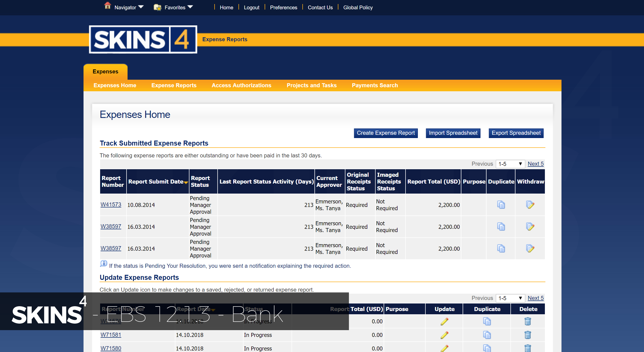Click the Report Number column header in the tracking table
This screenshot has width=644, height=352.
tap(113, 182)
